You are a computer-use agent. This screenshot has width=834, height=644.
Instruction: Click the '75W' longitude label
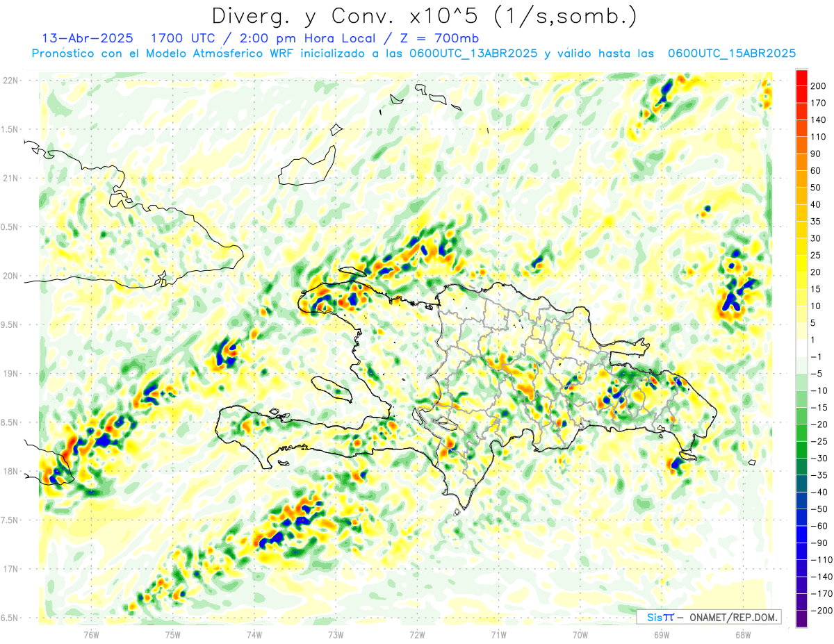pyautogui.click(x=172, y=635)
